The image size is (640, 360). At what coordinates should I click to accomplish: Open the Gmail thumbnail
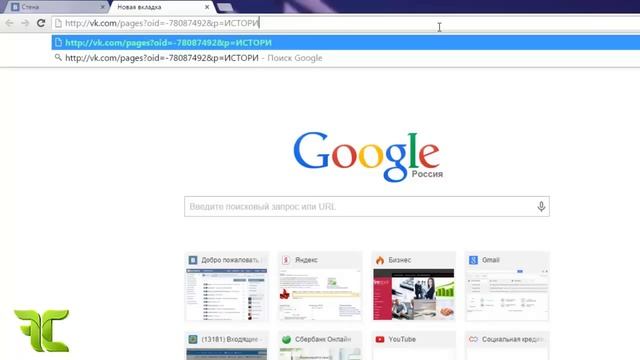tap(507, 294)
